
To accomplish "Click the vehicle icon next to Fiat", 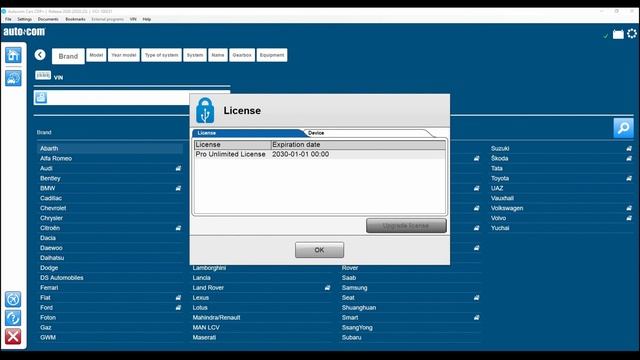I will tap(178, 298).
